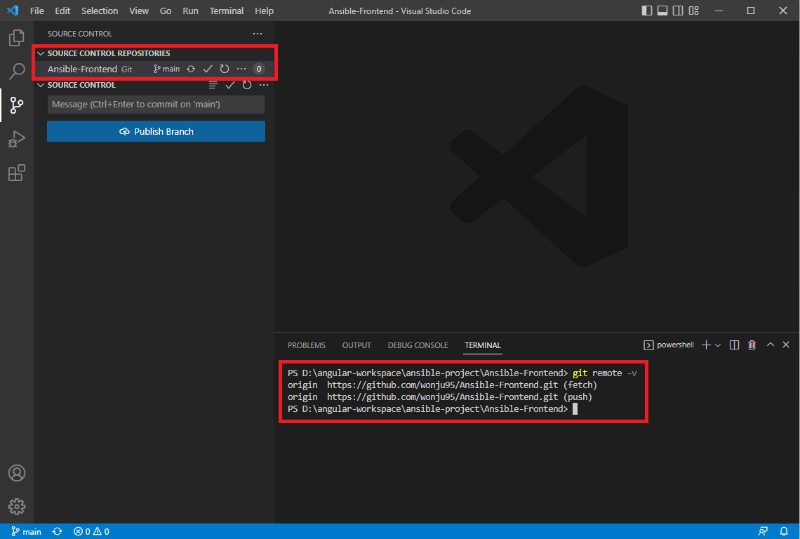
Task: Open the Run and Debug view
Action: click(x=17, y=139)
